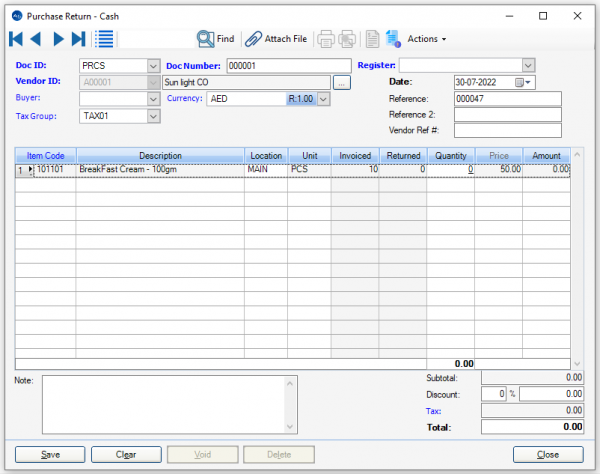Viewport: 600px width, 474px height.
Task: Click the document page icon
Action: tap(372, 39)
